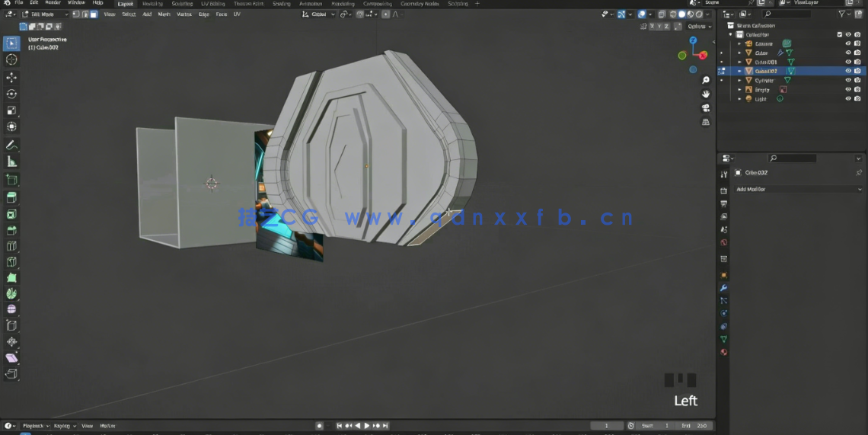
Task: Activate the Rotate tool
Action: (11, 94)
